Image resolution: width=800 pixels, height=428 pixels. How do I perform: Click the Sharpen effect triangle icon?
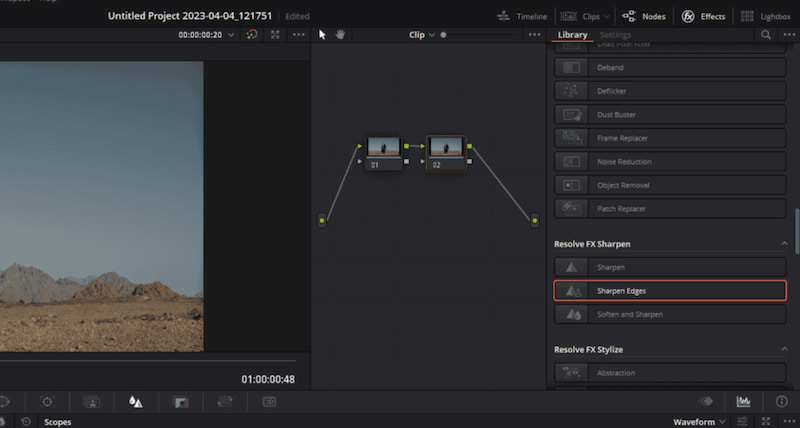[x=571, y=267]
